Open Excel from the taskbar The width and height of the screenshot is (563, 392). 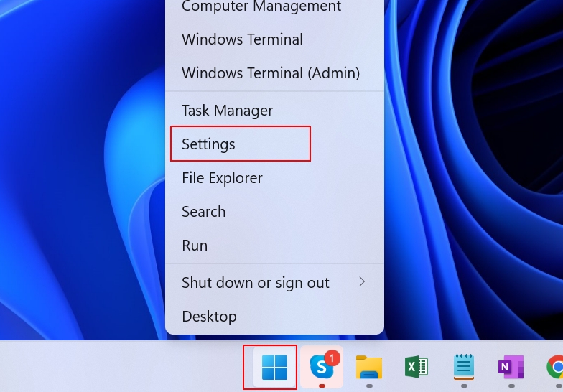click(x=417, y=367)
